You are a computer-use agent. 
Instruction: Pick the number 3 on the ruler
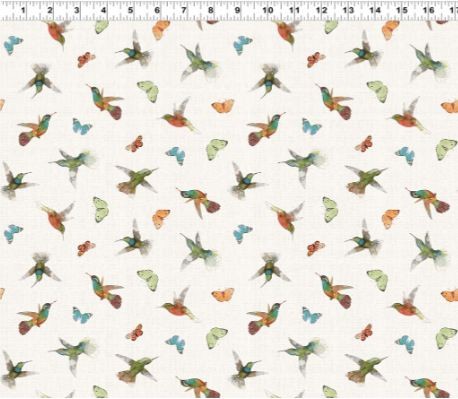(77, 10)
